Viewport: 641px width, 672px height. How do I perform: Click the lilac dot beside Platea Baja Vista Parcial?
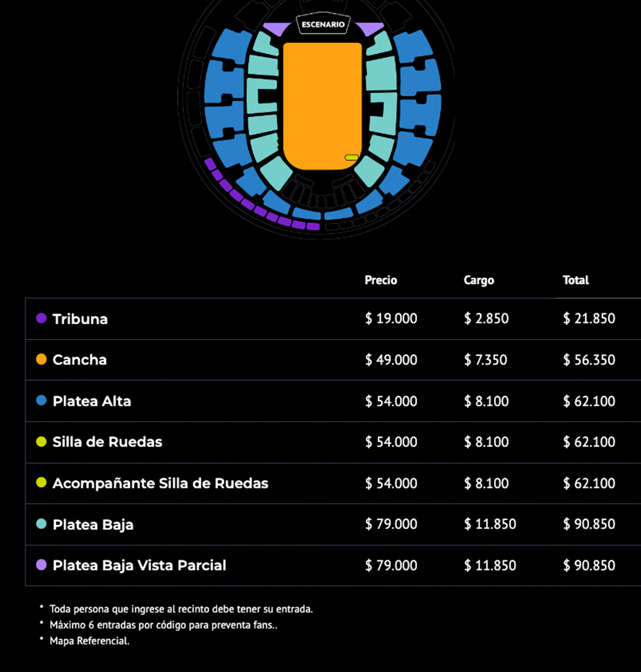42,565
